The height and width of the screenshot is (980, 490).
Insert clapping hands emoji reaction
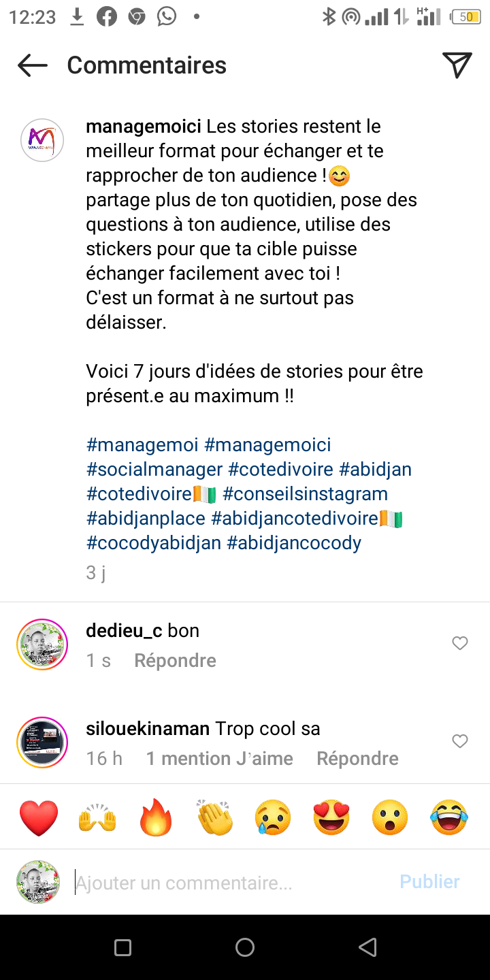tap(214, 817)
